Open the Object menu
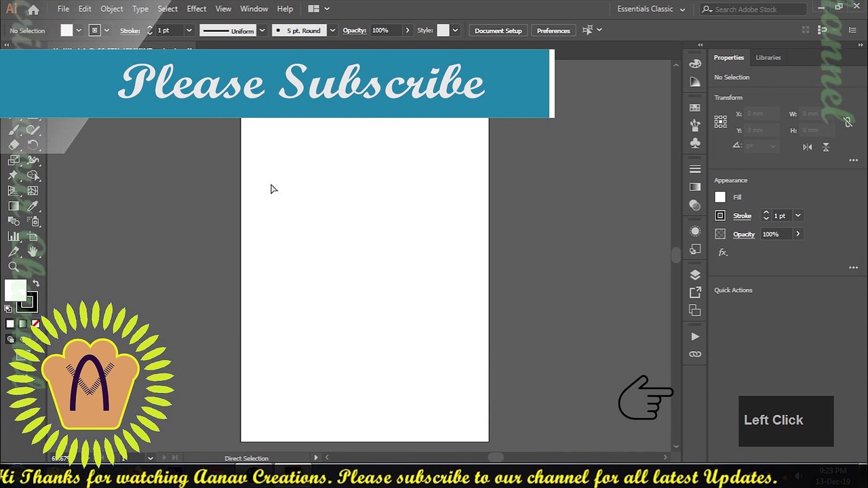The image size is (868, 488). click(112, 9)
